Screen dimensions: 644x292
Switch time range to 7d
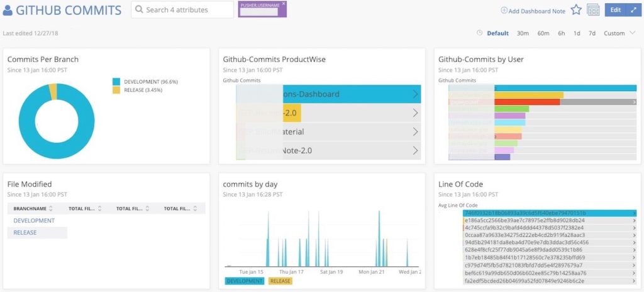click(592, 33)
